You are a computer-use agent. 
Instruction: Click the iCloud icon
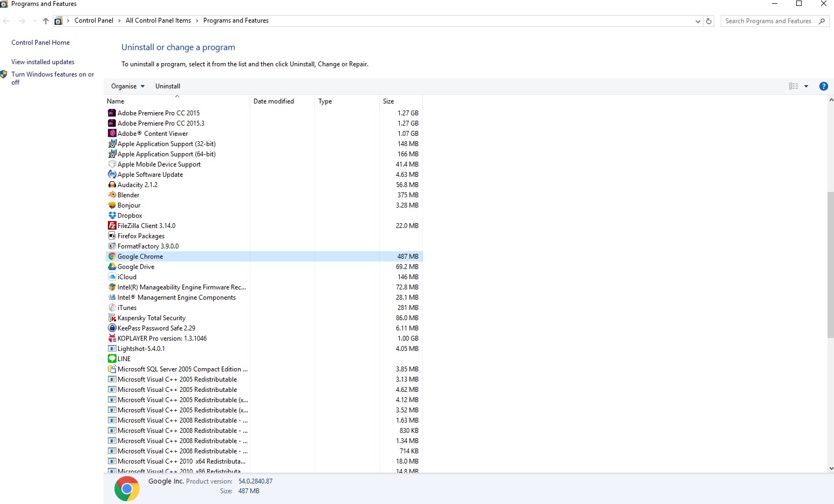112,277
